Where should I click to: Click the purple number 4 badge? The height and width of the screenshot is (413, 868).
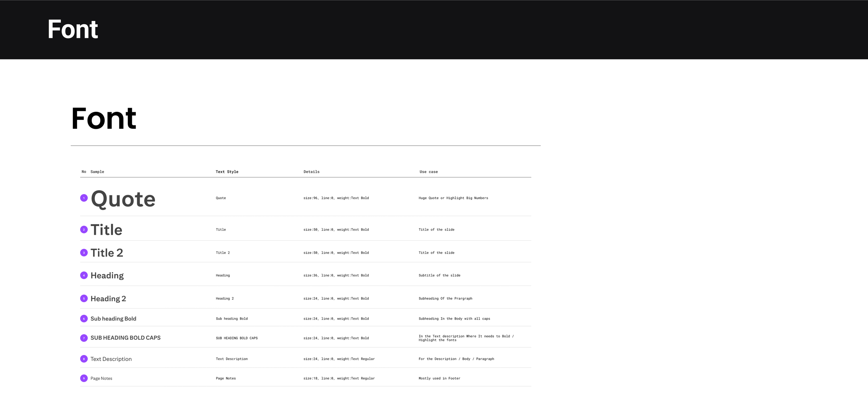click(84, 275)
